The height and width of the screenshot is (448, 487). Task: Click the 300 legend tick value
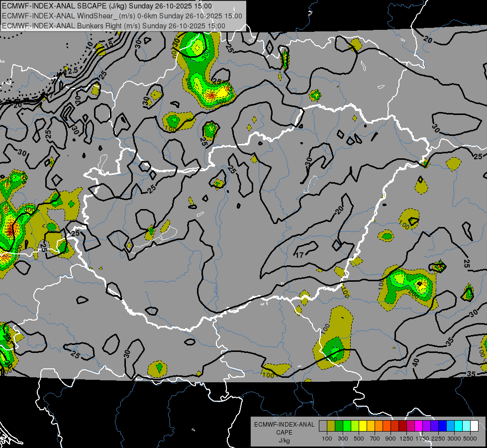tap(343, 439)
